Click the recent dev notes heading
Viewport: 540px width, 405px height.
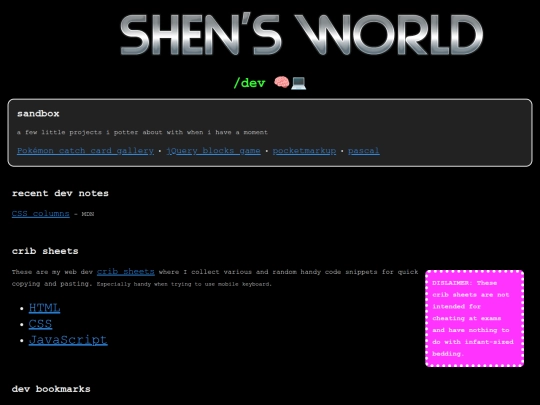60,193
